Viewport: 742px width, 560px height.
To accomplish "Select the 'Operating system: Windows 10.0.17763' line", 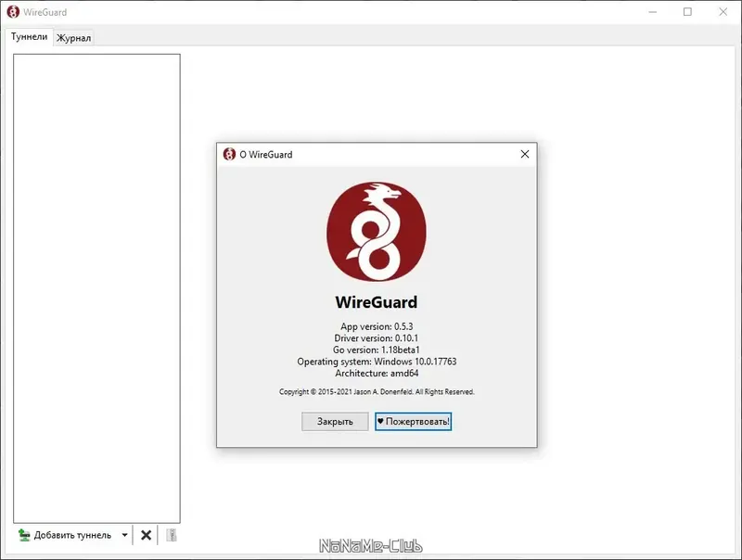I will (x=377, y=362).
